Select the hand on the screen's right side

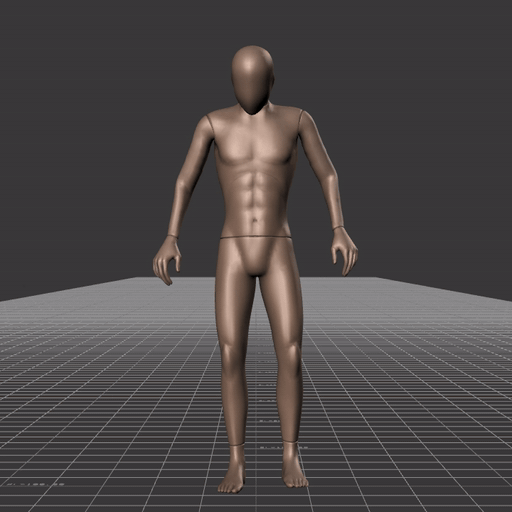tap(345, 251)
